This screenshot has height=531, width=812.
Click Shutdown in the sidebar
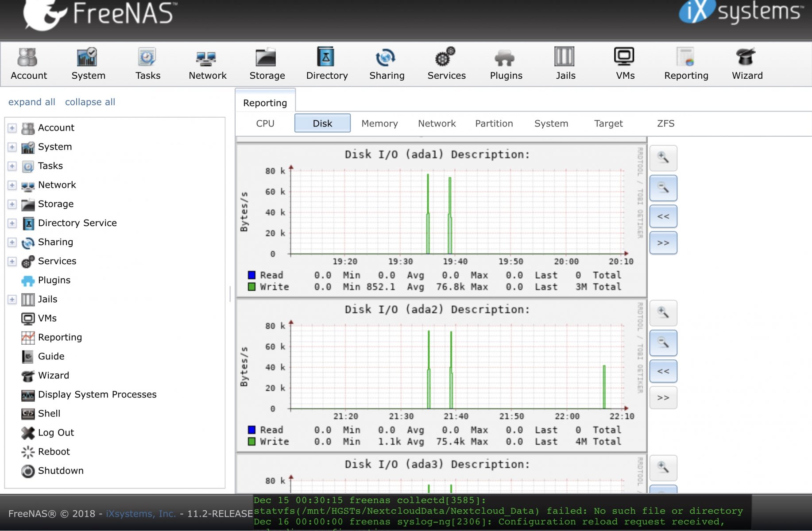(53, 470)
